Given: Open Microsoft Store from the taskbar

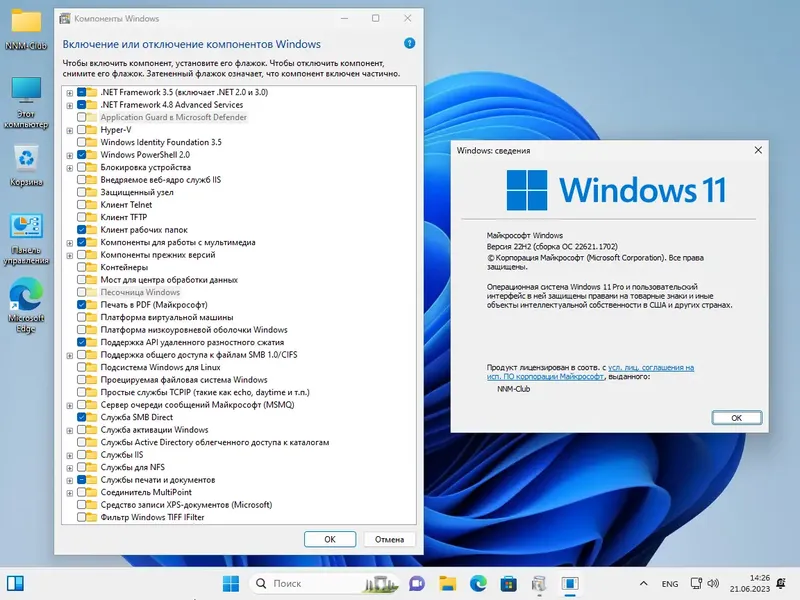Looking at the screenshot, I should 508,583.
